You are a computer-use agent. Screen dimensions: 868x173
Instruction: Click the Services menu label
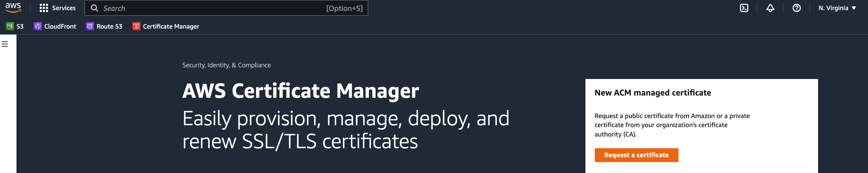click(64, 8)
